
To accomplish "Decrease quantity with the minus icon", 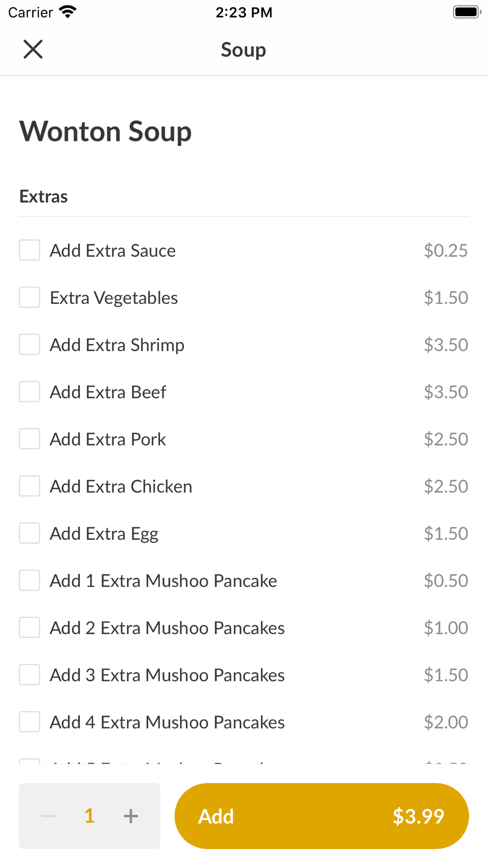I will point(48,816).
